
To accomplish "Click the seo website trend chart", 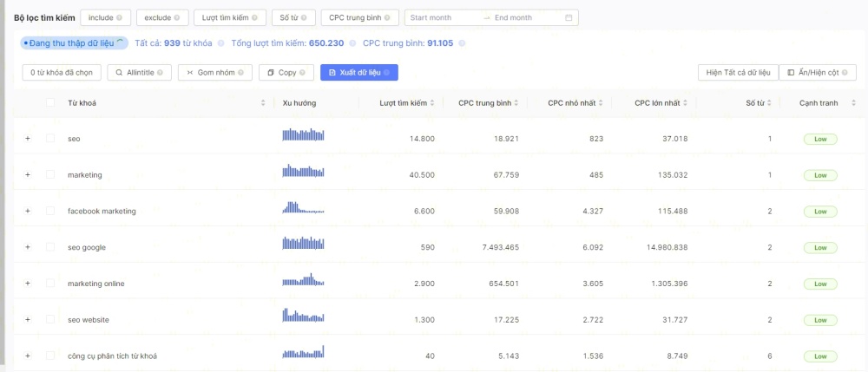I will pos(303,319).
